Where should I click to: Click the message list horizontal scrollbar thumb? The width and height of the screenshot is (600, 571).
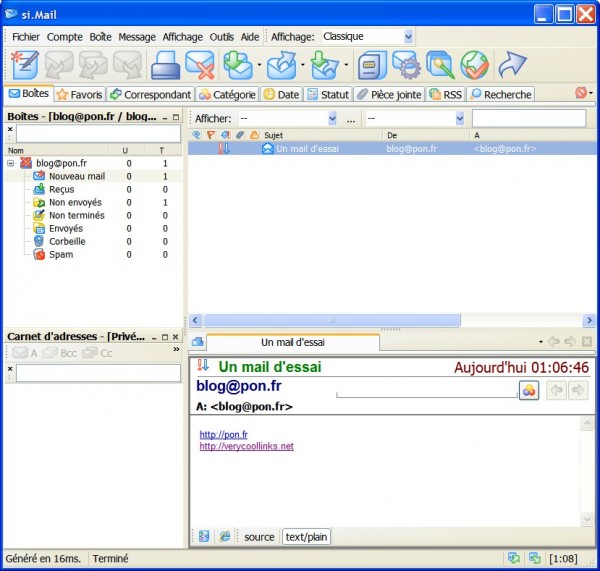click(332, 320)
